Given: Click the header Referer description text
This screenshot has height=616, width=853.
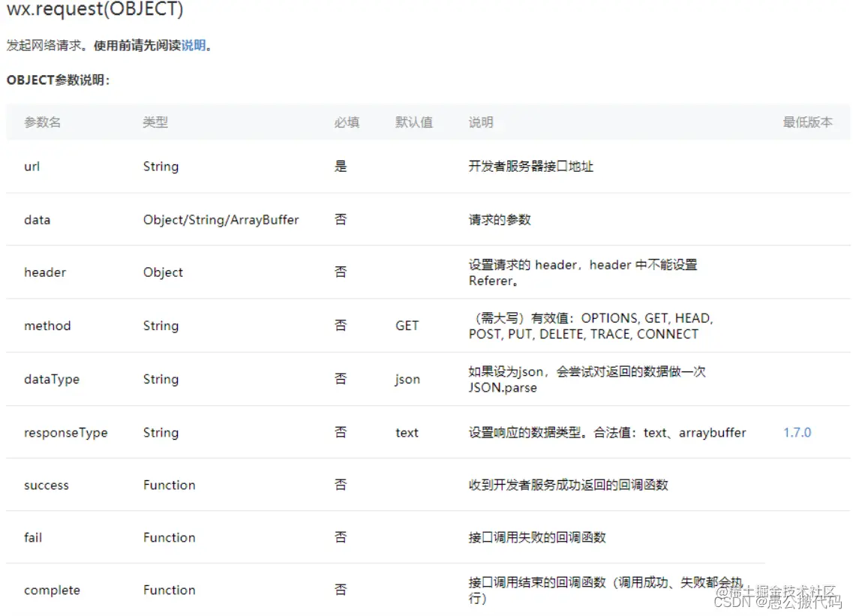Looking at the screenshot, I should pyautogui.click(x=583, y=272).
